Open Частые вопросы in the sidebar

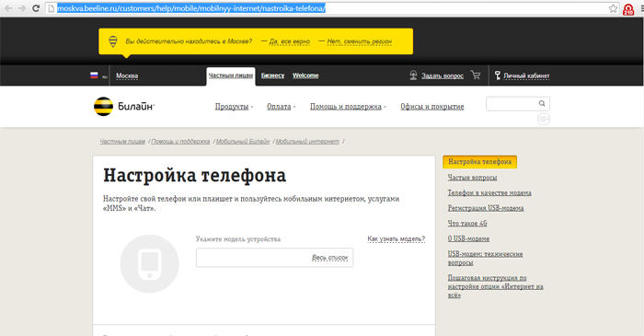[472, 178]
